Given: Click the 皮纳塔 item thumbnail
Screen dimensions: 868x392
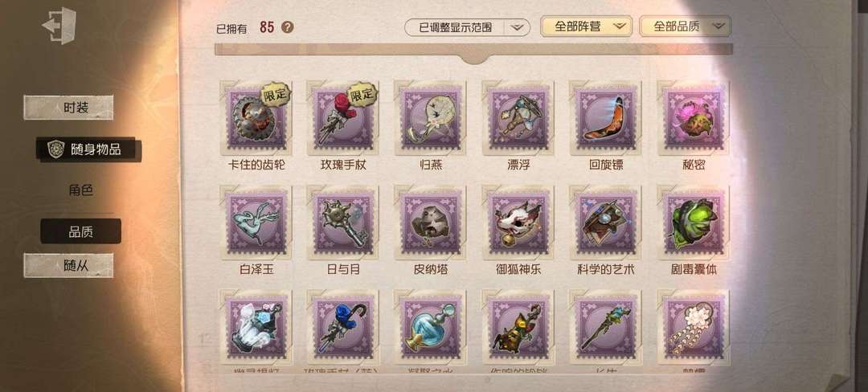Looking at the screenshot, I should tap(430, 223).
